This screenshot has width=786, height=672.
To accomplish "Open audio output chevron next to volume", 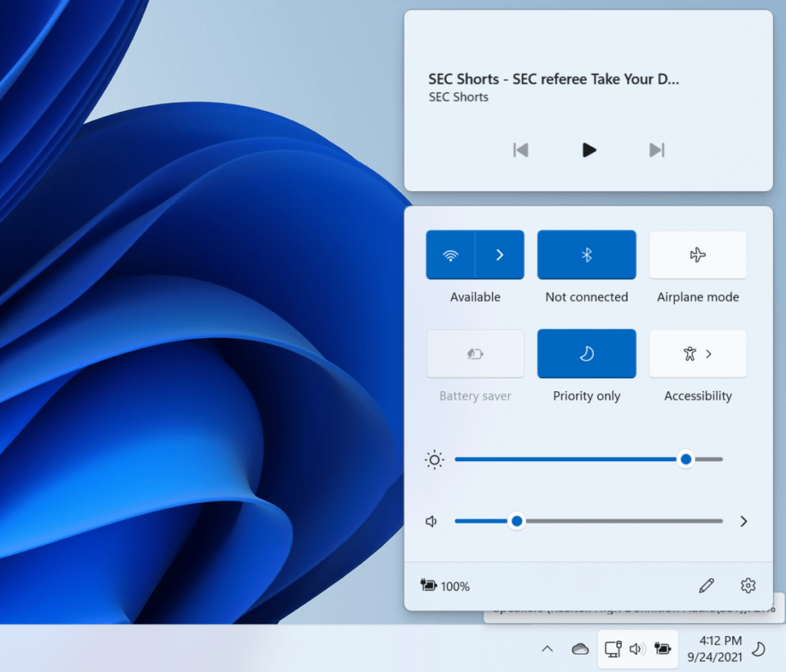I will point(744,521).
